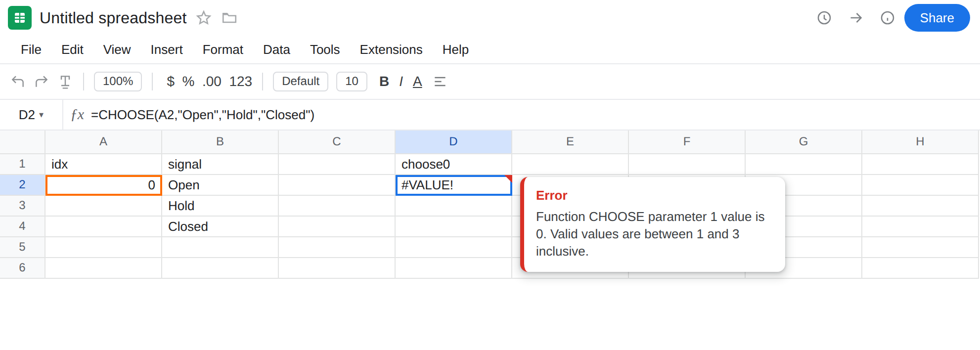Screen dimensions: 980x350
Task: Star the Untitled spreadsheet
Action: pos(204,18)
